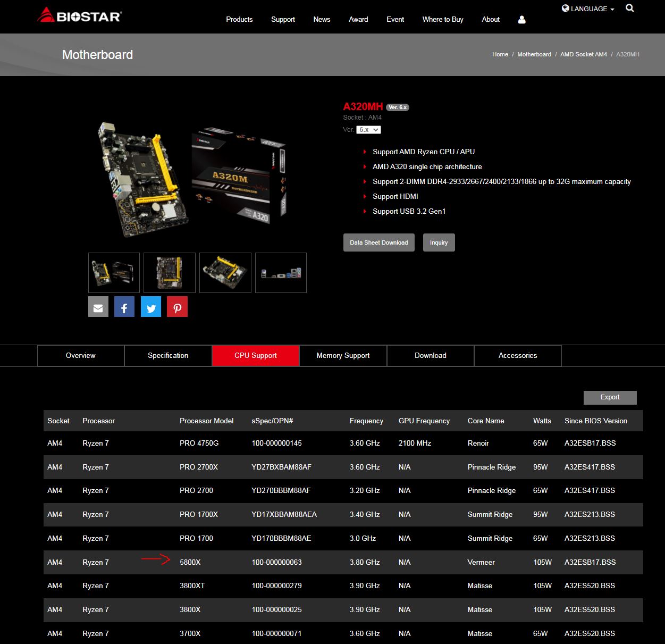Select the PRO 1700 model cell
Screen dimensions: 665x644
pos(196,538)
